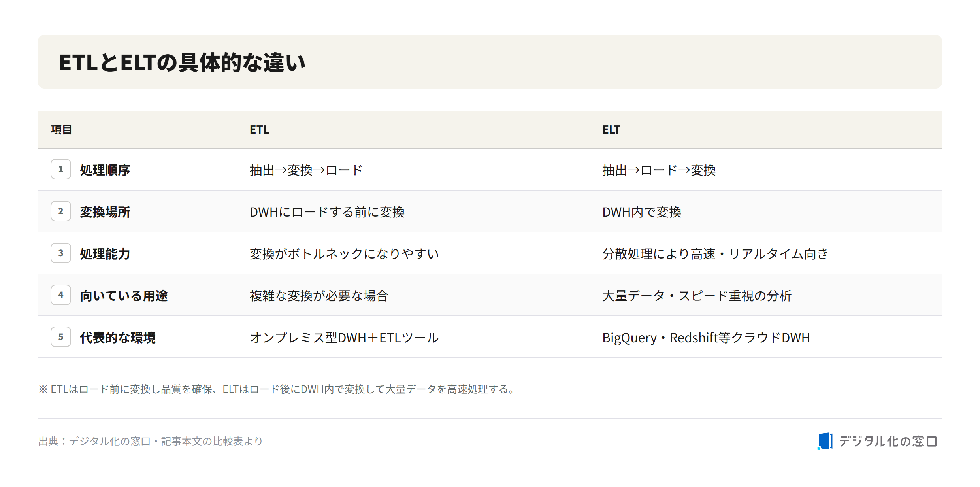This screenshot has width=980, height=487.
Task: Click the number 4 badge icon
Action: click(61, 295)
